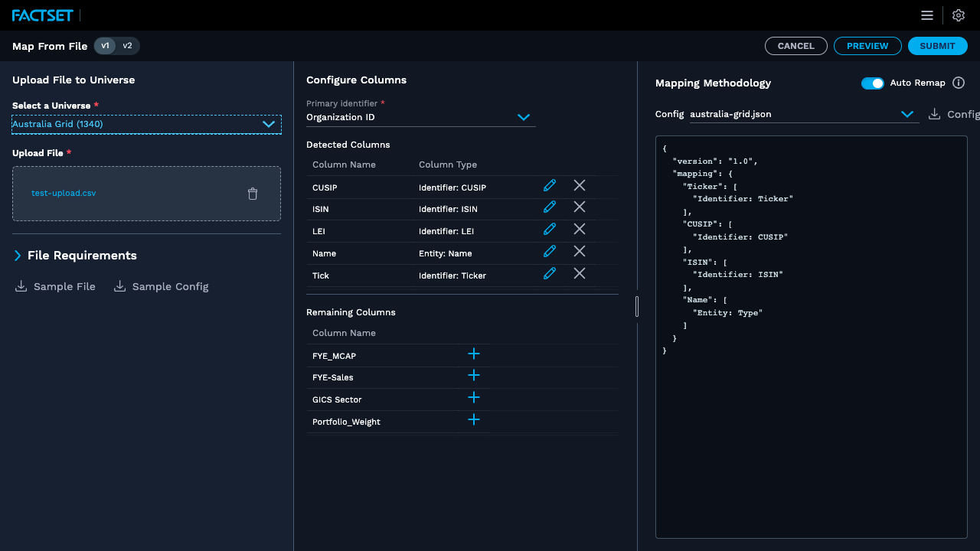980x551 pixels.
Task: Remove the Name detected column
Action: (580, 251)
